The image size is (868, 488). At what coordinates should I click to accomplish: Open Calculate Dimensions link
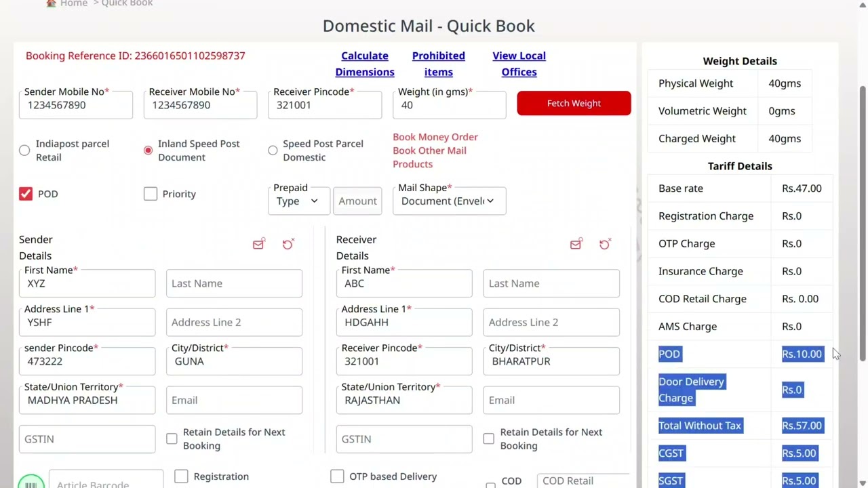point(365,64)
